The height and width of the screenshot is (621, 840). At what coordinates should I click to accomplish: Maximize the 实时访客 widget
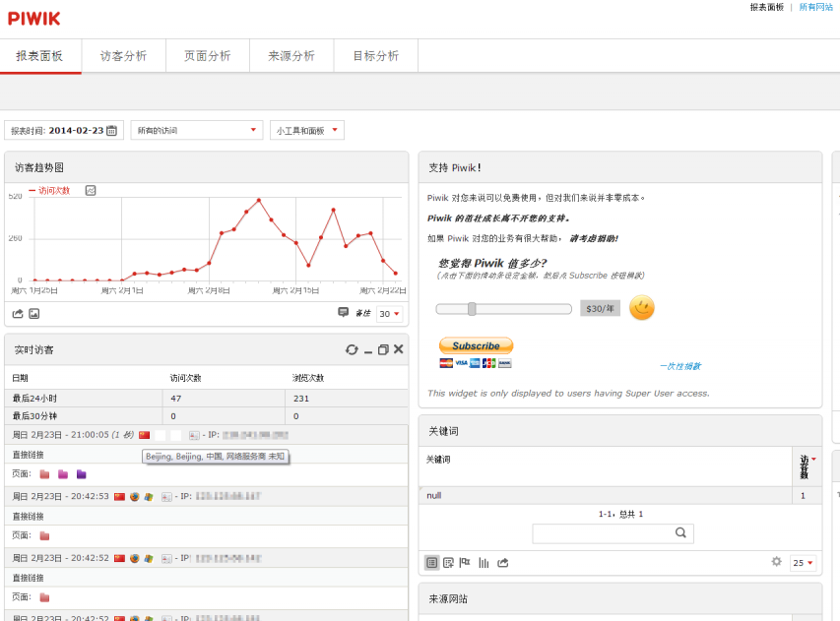tap(383, 349)
